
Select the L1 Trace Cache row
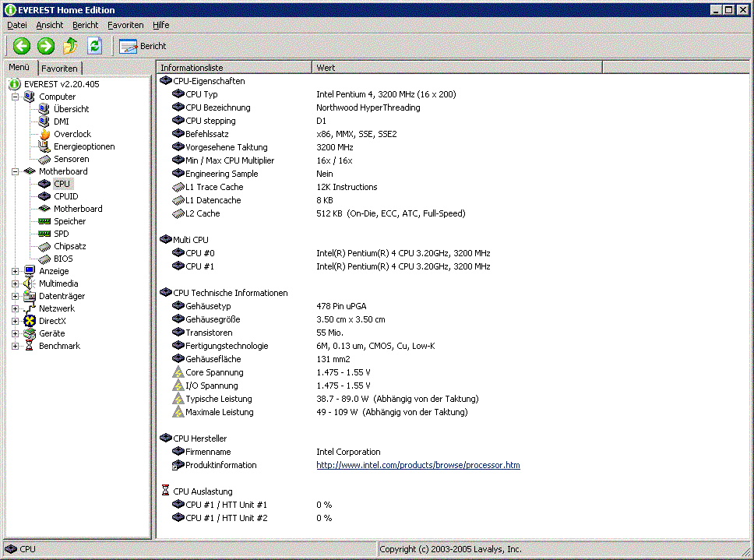coord(275,187)
